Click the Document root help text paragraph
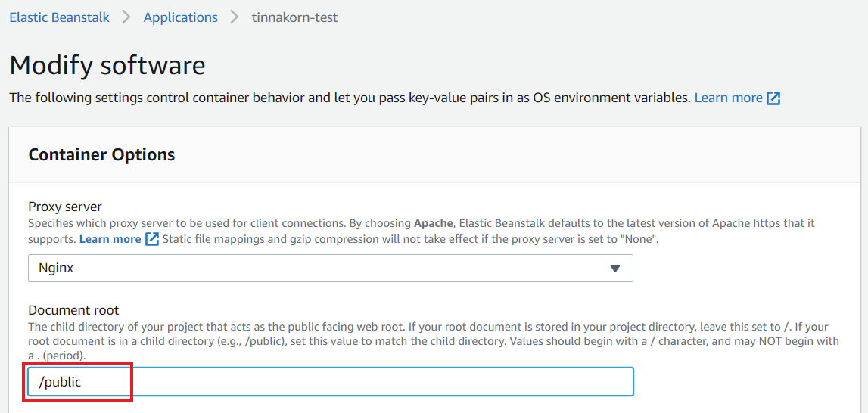This screenshot has width=868, height=413. coord(434,340)
